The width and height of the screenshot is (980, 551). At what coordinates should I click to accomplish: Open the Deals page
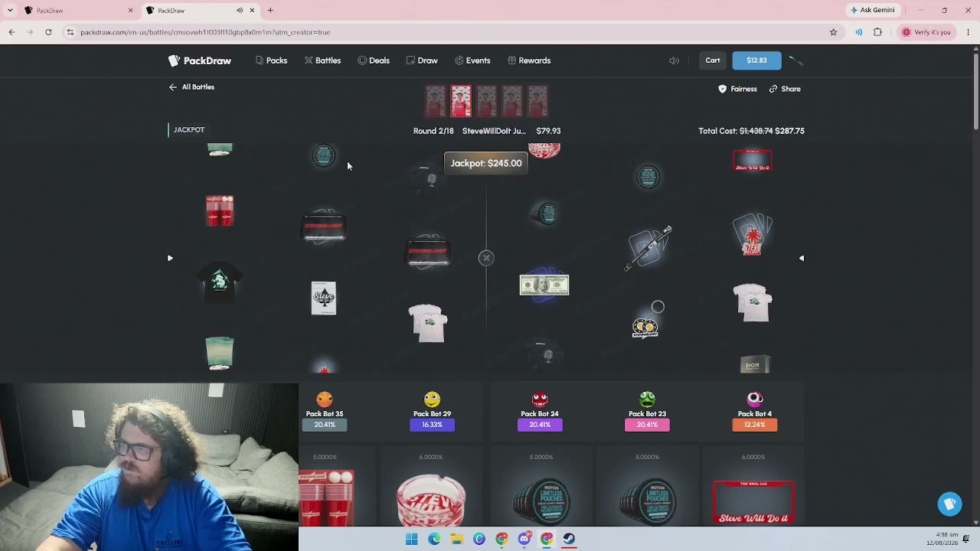click(374, 60)
